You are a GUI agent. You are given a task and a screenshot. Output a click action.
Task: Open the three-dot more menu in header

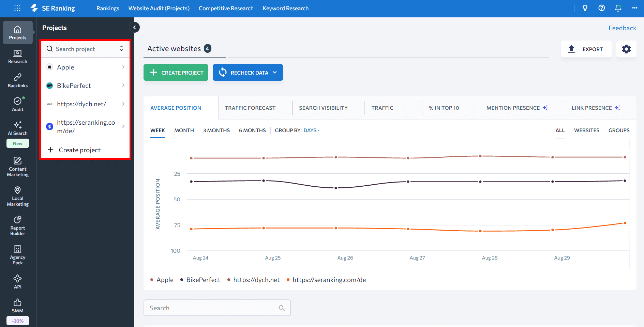click(634, 8)
